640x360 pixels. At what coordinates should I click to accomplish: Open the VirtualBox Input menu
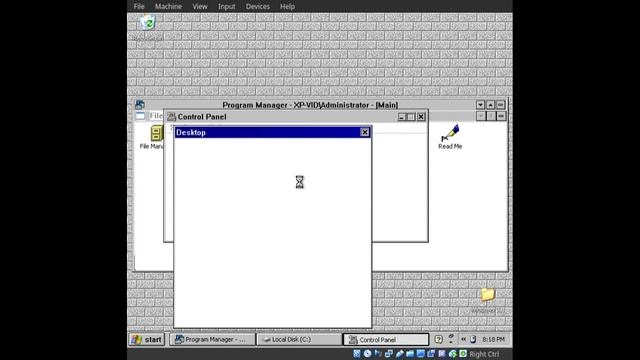point(227,6)
